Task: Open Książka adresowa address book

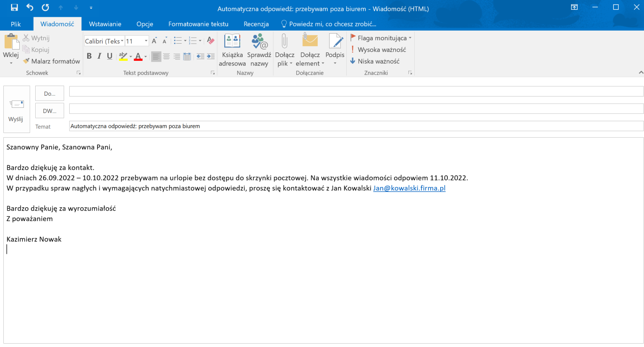Action: pyautogui.click(x=232, y=50)
